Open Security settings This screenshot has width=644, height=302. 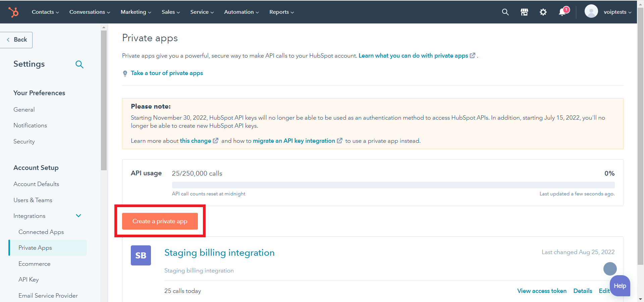pos(24,141)
